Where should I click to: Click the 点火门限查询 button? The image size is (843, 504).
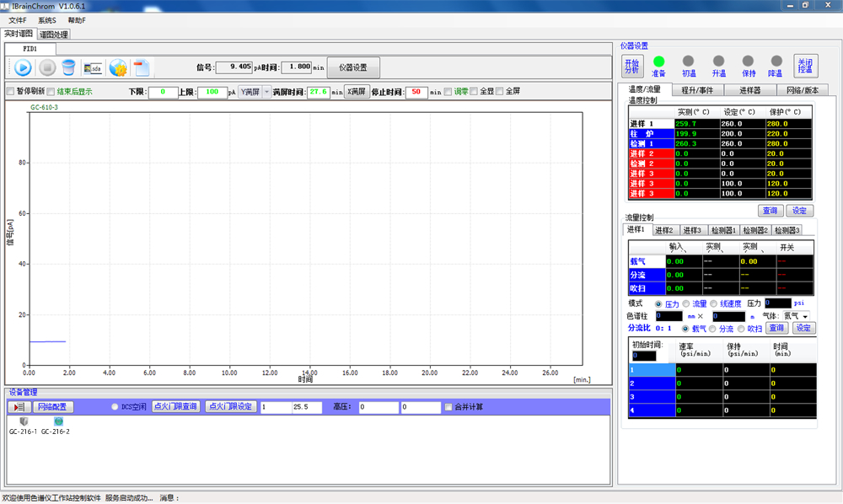[x=175, y=407]
